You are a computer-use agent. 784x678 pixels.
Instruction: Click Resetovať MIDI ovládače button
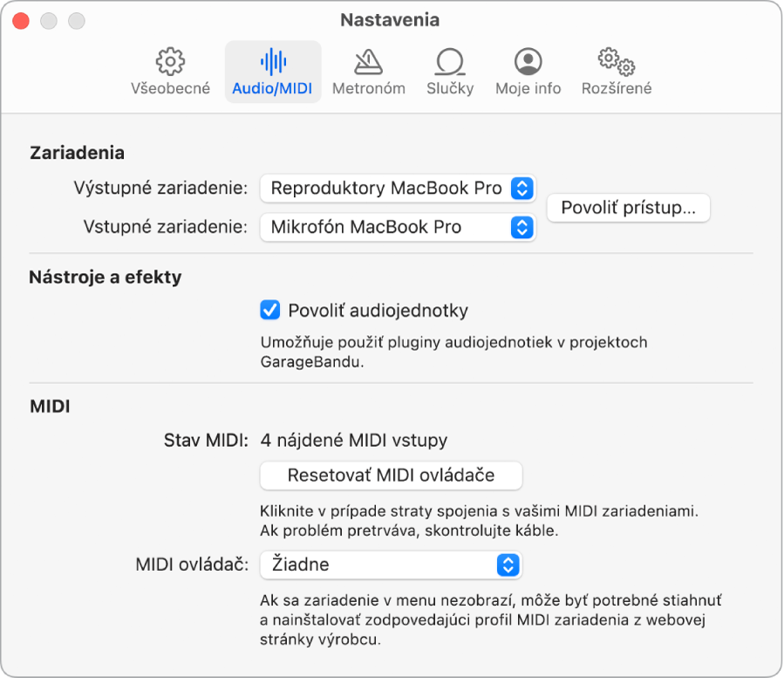click(391, 476)
